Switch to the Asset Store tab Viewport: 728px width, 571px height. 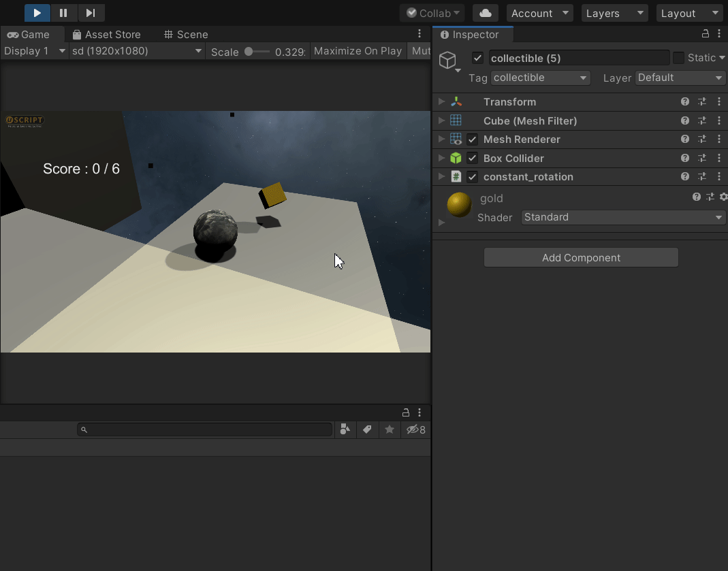click(x=106, y=34)
